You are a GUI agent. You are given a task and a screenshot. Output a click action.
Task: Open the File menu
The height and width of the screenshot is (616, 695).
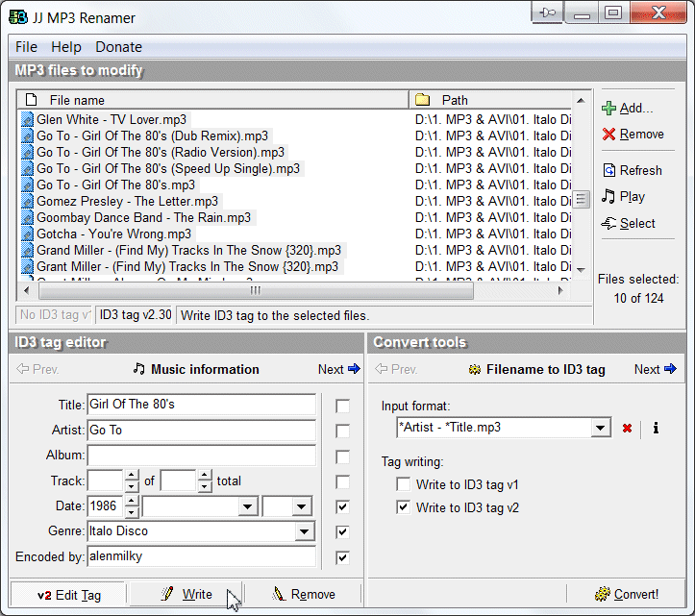(x=26, y=47)
